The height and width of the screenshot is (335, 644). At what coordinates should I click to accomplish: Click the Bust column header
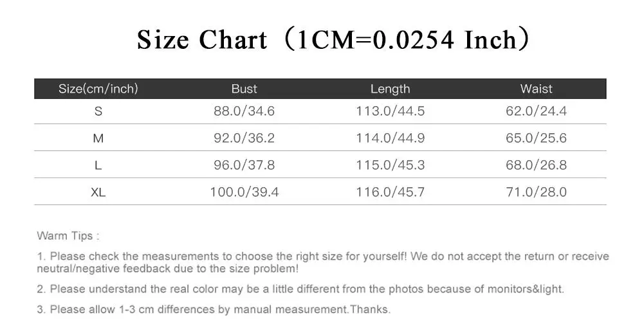click(x=244, y=89)
